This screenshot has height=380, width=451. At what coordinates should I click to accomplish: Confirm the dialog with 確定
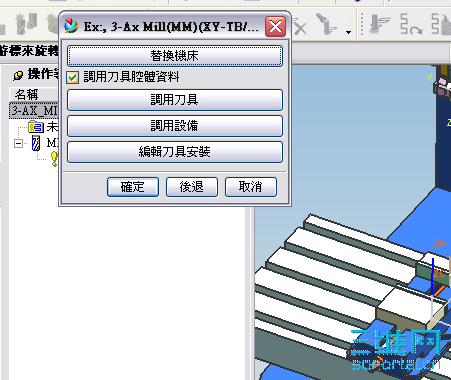[x=133, y=187]
